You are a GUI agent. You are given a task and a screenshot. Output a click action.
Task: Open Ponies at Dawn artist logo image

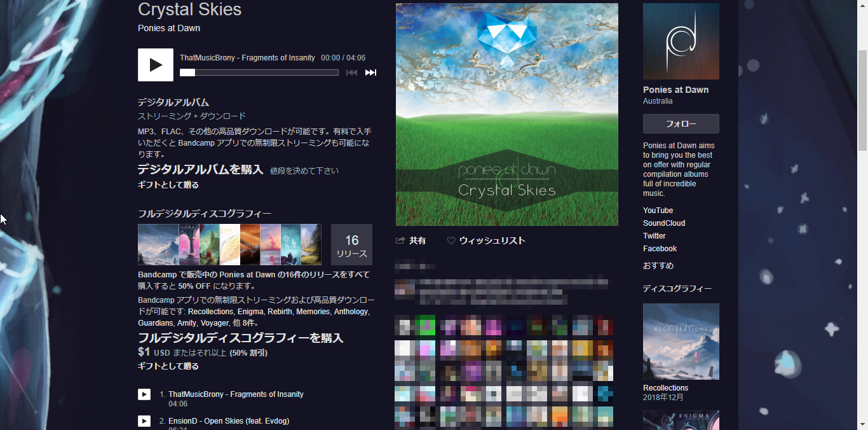pos(681,41)
